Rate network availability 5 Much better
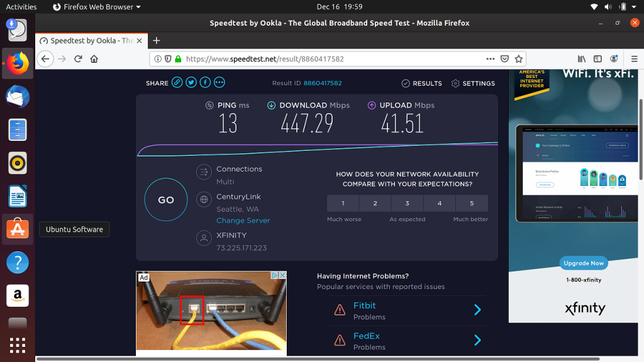 click(472, 203)
